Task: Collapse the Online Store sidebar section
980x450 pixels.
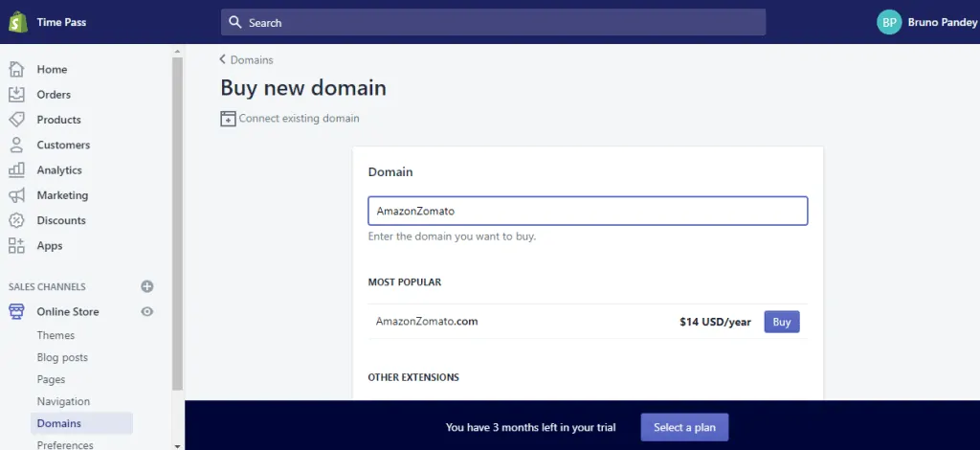Action: click(x=67, y=311)
